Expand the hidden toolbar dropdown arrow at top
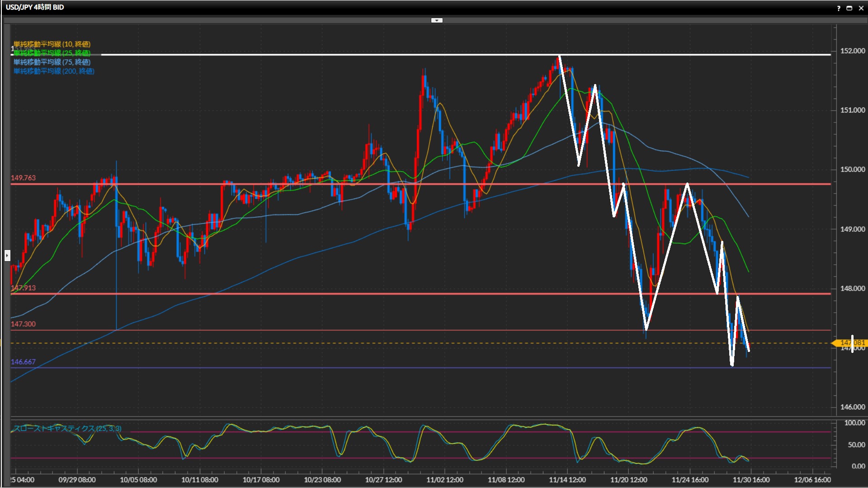This screenshot has height=488, width=868. 437,20
